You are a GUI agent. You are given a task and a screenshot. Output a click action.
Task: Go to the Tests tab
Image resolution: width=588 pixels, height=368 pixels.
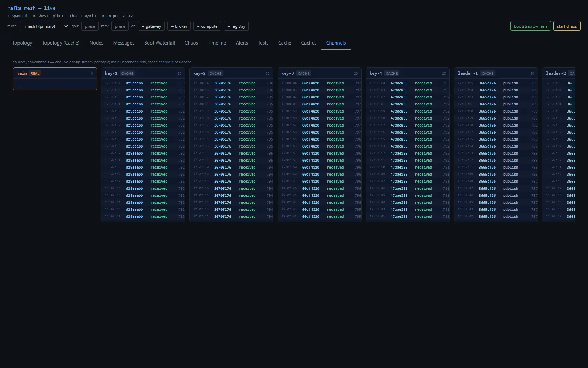263,43
